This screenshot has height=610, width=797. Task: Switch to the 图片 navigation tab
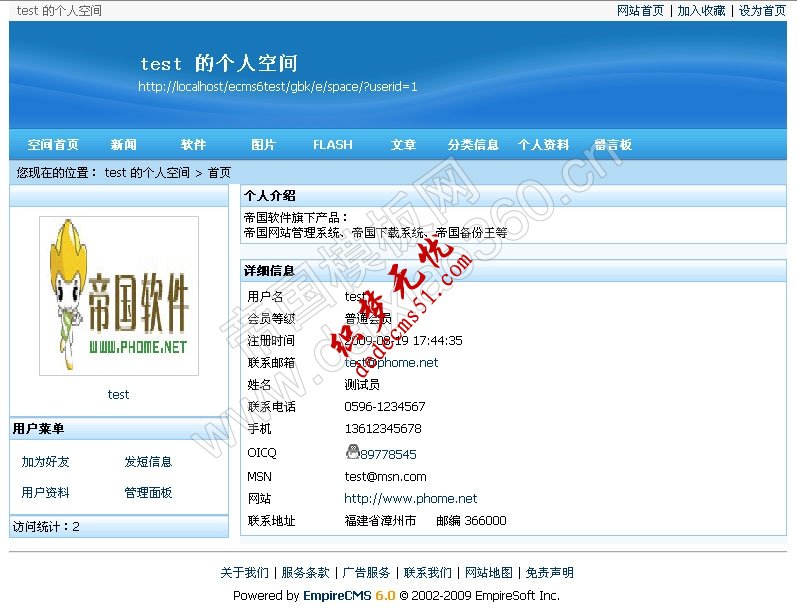(x=263, y=145)
